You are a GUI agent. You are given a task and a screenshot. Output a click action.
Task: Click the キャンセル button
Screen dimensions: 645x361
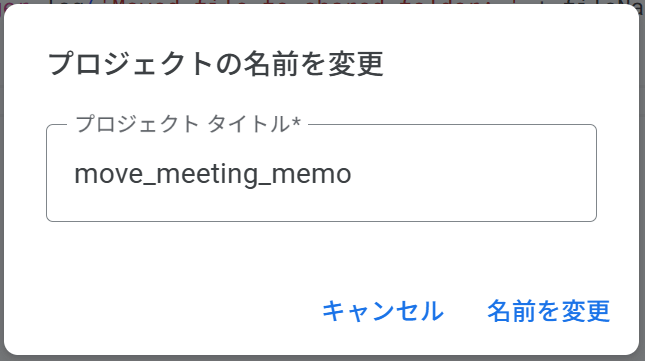pyautogui.click(x=383, y=311)
